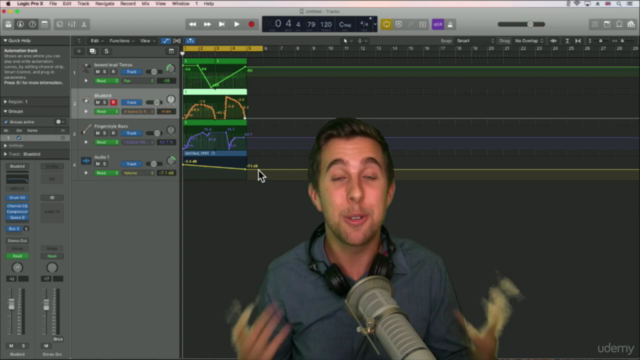640x360 pixels.
Task: Uncheck the Groups active checkbox
Action: click(x=6, y=122)
